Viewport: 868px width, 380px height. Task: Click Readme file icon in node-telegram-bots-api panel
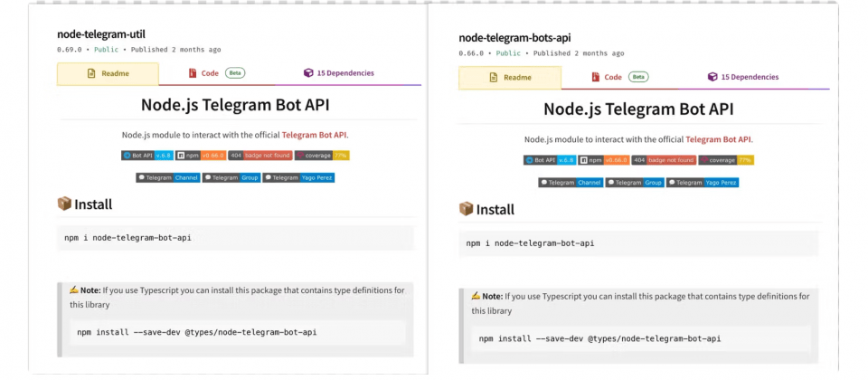point(494,78)
